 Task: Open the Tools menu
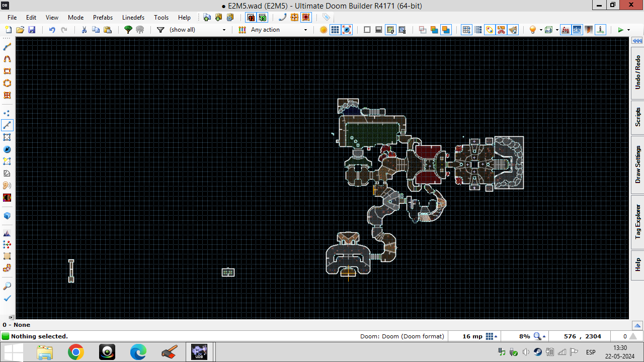point(161,18)
